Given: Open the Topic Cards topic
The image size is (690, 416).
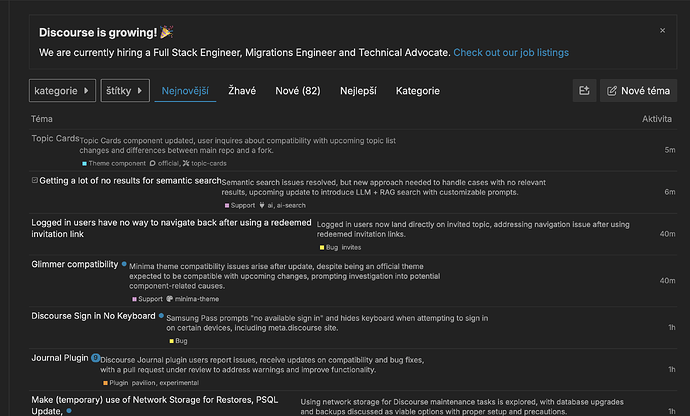Looking at the screenshot, I should point(55,138).
